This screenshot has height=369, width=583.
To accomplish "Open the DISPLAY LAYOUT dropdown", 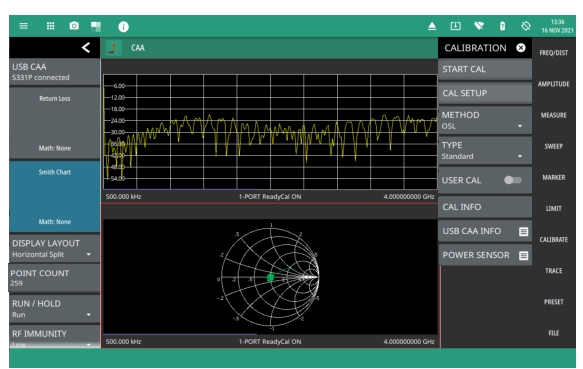I will click(54, 248).
